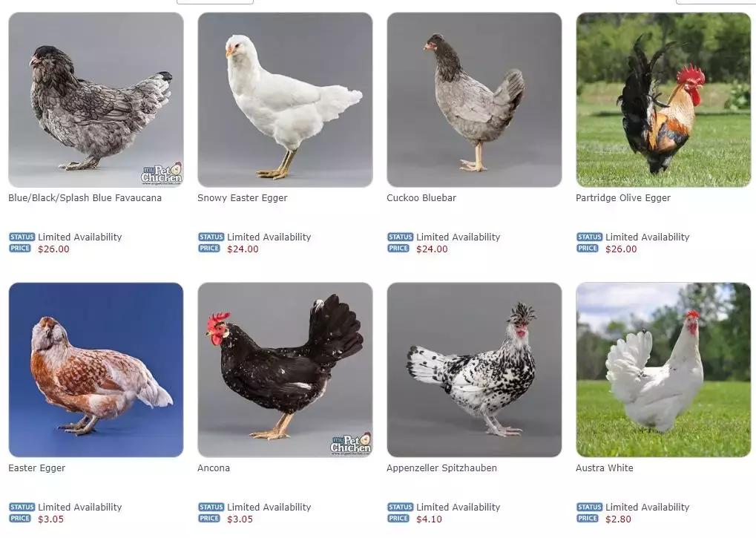Click the Appenzeller Spitzhauben name link
Image resolution: width=756 pixels, height=538 pixels.
pos(441,468)
